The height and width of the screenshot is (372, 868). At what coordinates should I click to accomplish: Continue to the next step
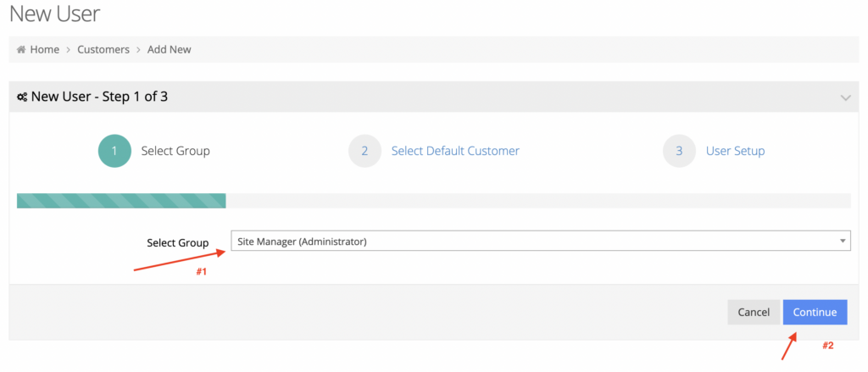click(815, 312)
